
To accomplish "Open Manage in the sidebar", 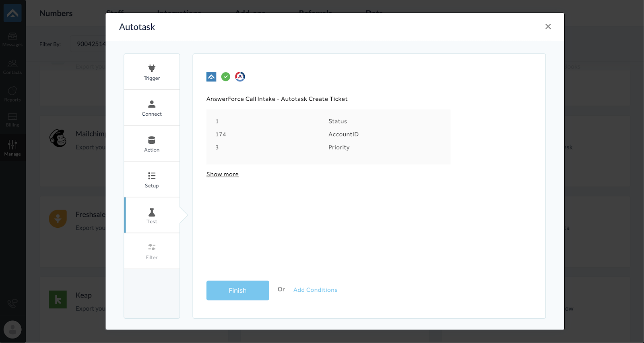I will coord(12,148).
